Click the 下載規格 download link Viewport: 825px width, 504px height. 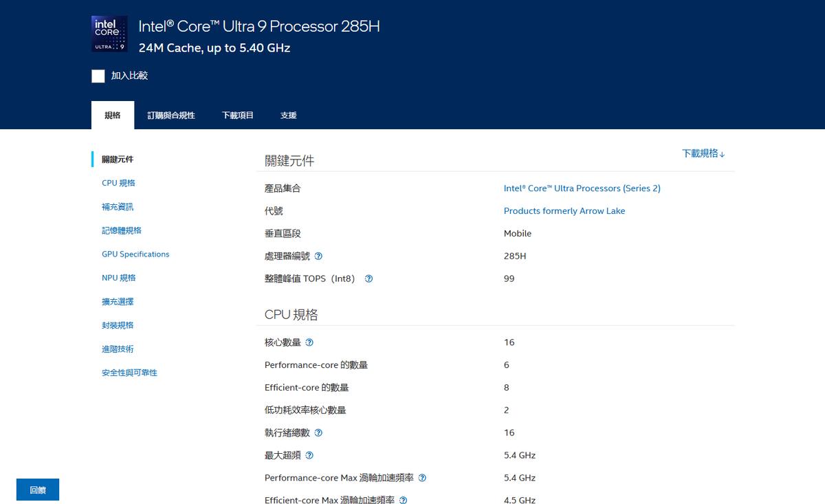coord(703,153)
